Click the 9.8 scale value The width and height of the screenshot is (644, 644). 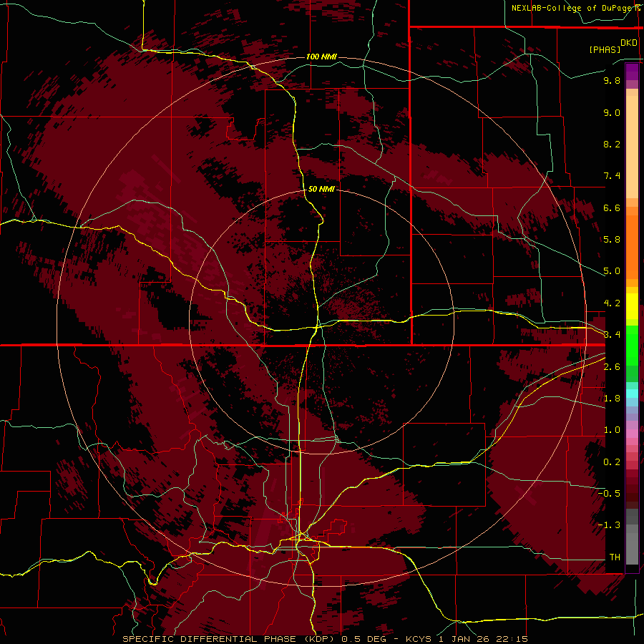(612, 80)
